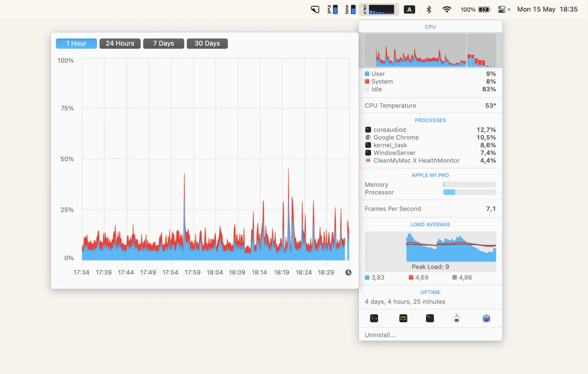Show the 30 Days history view

[207, 43]
